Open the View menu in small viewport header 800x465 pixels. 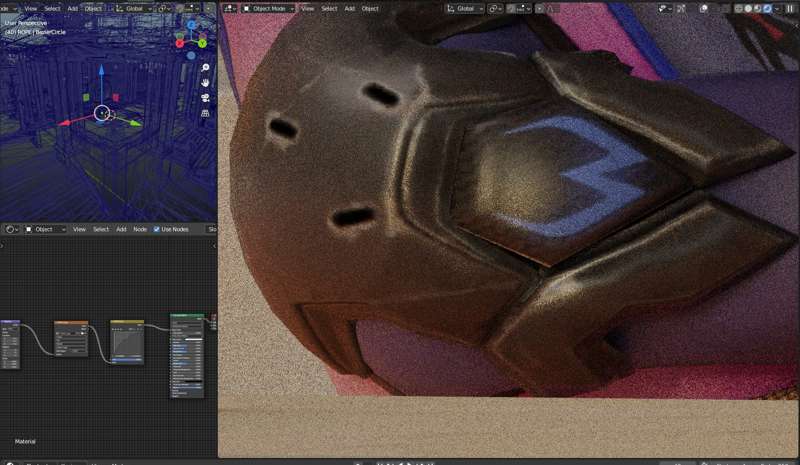pos(31,9)
